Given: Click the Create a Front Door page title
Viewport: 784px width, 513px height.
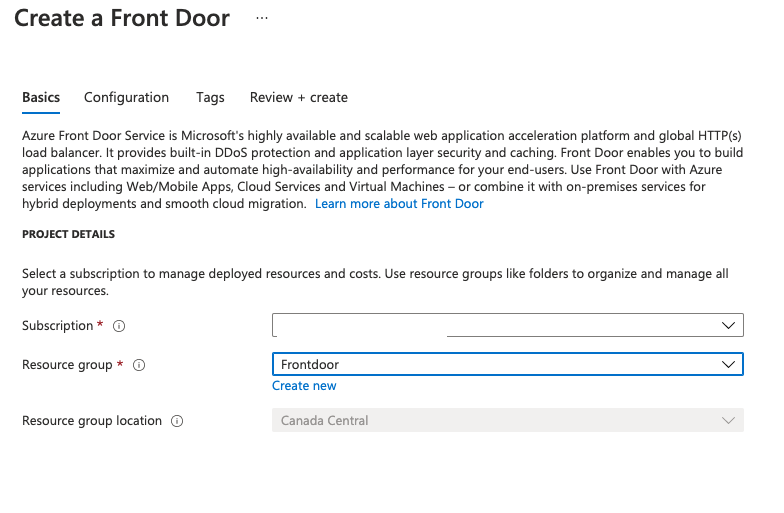Looking at the screenshot, I should [x=122, y=18].
